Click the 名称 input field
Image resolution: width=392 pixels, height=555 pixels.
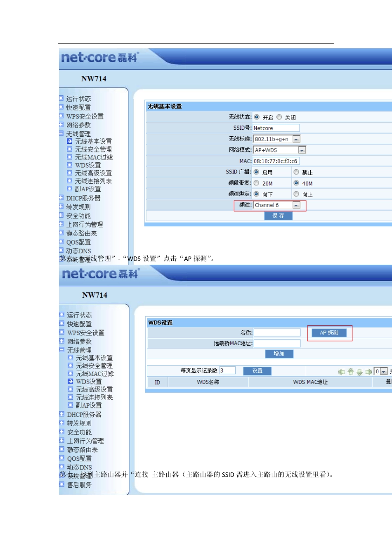tap(277, 332)
